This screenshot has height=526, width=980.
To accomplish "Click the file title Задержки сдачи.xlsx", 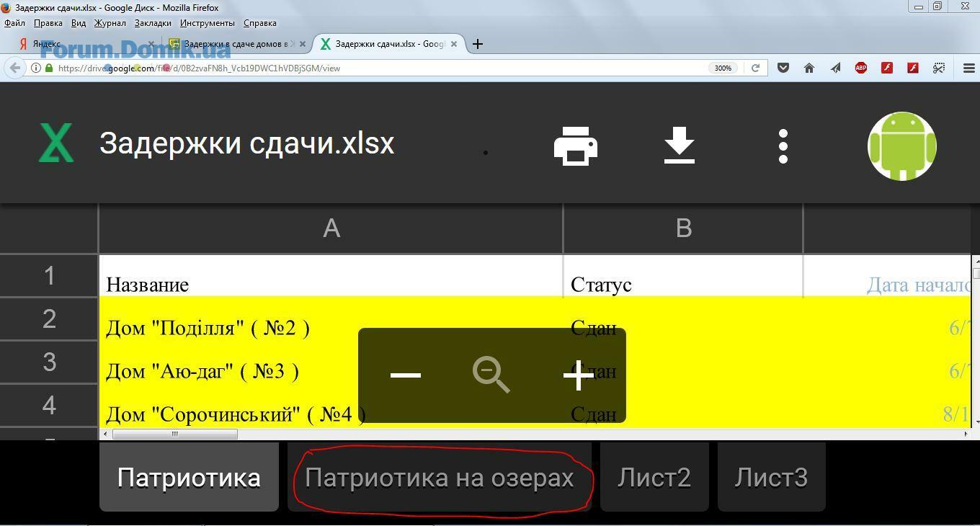I will 247,143.
